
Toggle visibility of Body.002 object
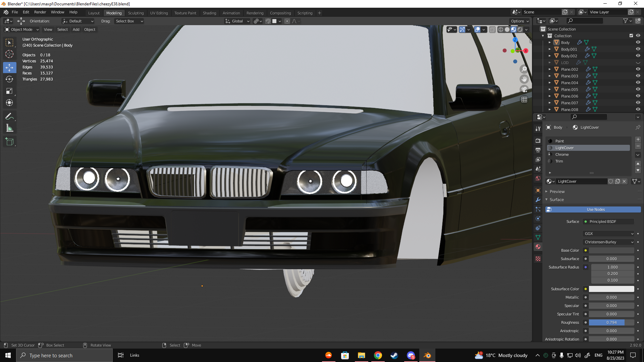[638, 56]
